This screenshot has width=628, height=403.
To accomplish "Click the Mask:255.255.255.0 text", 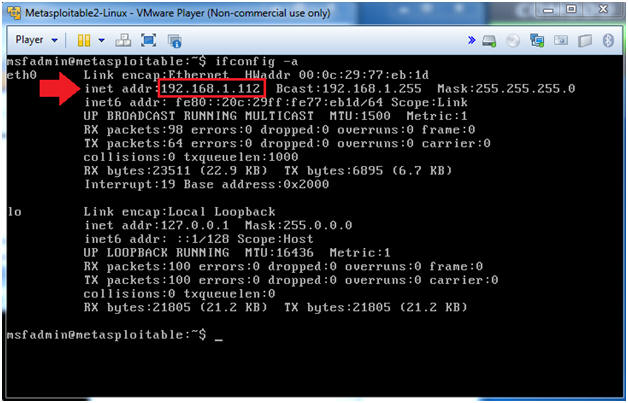I will [x=506, y=89].
